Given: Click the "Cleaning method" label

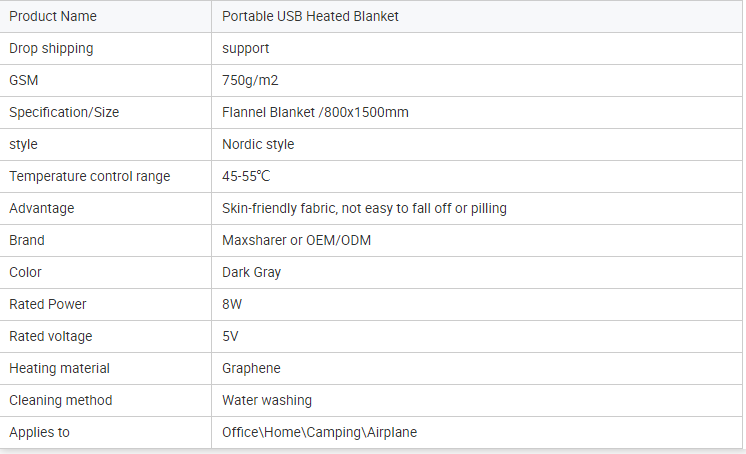Looking at the screenshot, I should [60, 400].
